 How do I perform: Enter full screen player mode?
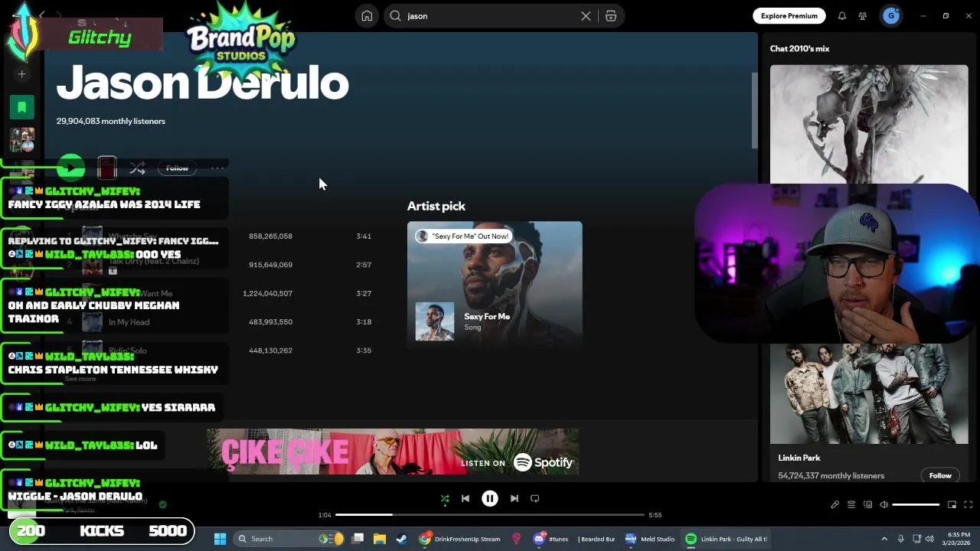pyautogui.click(x=968, y=505)
